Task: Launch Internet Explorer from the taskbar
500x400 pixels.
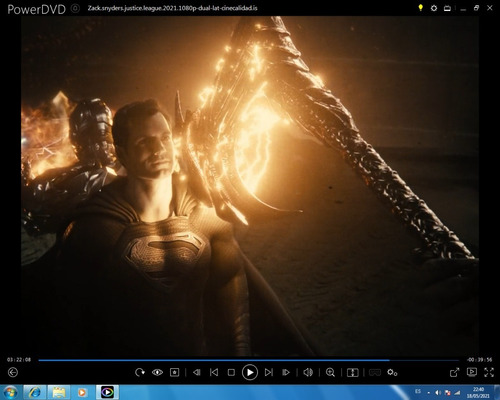Action: (35, 392)
